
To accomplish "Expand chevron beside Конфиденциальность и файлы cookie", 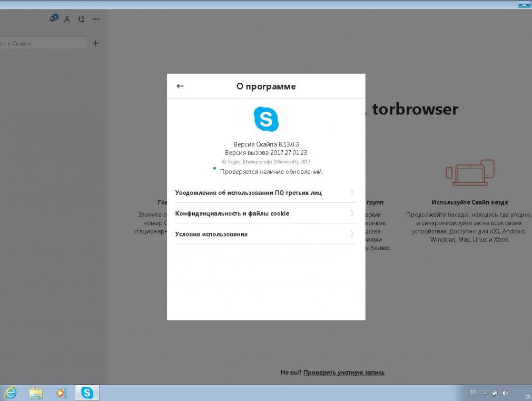I will click(352, 213).
